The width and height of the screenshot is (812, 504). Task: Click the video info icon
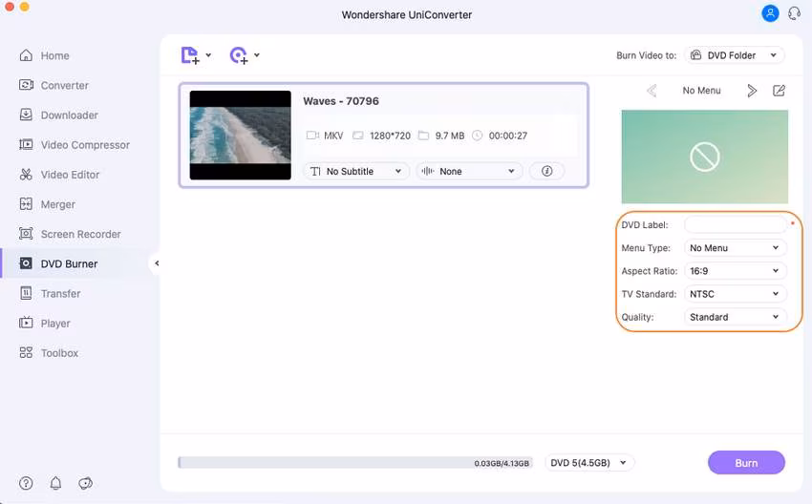coord(546,171)
